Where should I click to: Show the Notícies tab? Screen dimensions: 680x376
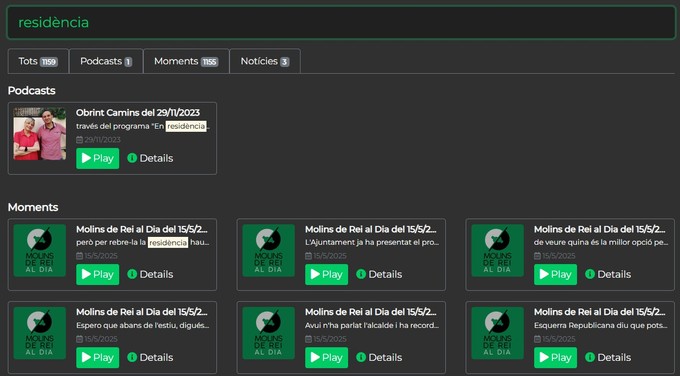[x=265, y=61]
